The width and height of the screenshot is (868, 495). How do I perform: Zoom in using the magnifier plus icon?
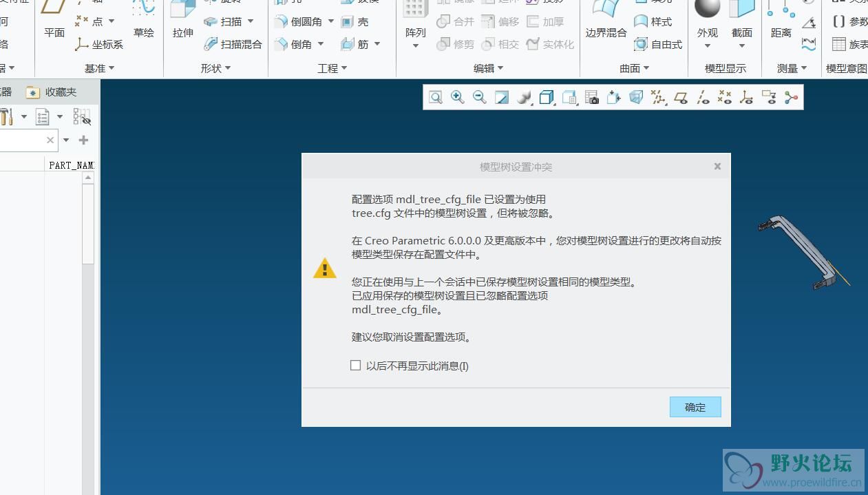pos(458,98)
